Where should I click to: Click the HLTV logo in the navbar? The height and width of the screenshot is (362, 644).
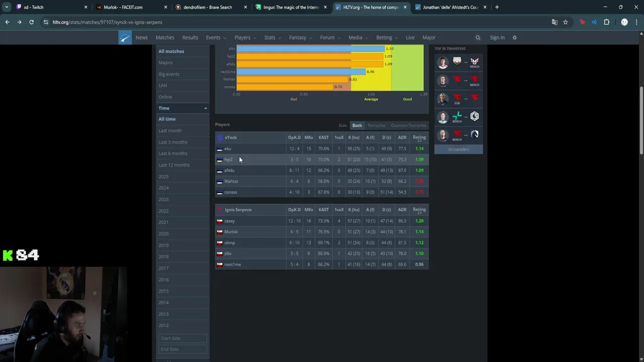pyautogui.click(x=125, y=37)
